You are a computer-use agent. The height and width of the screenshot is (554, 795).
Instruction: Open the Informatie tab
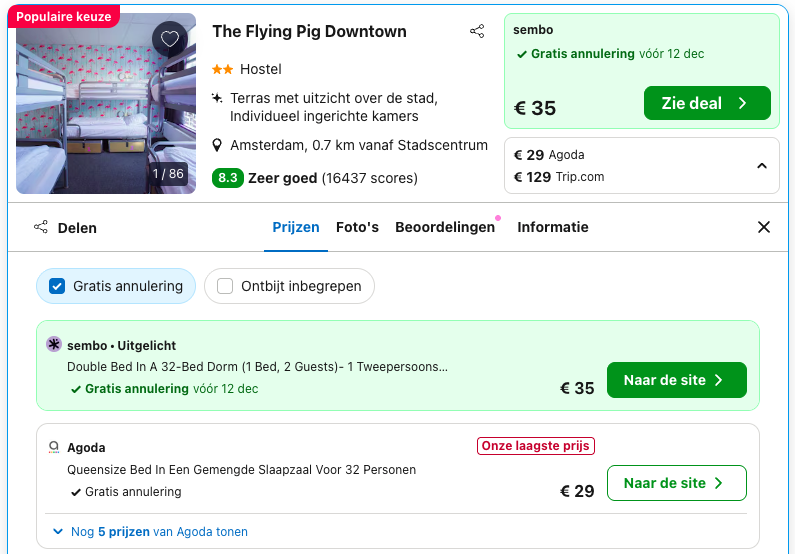click(552, 227)
